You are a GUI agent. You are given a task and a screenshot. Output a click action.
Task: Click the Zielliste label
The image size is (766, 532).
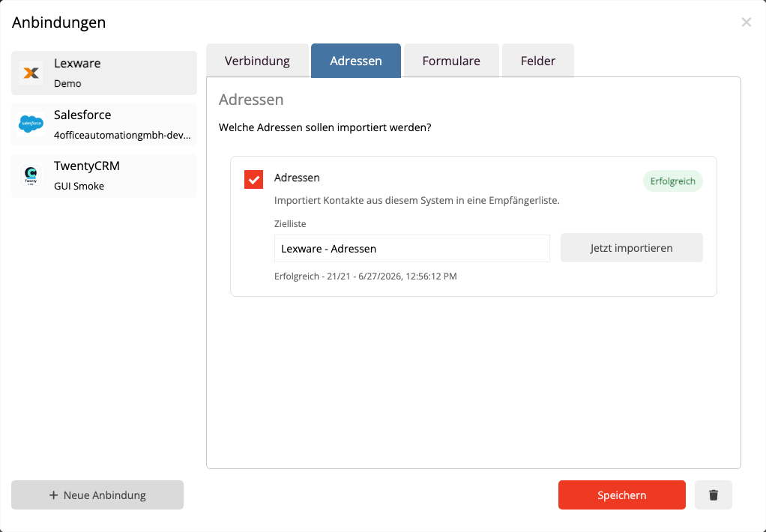coord(290,224)
